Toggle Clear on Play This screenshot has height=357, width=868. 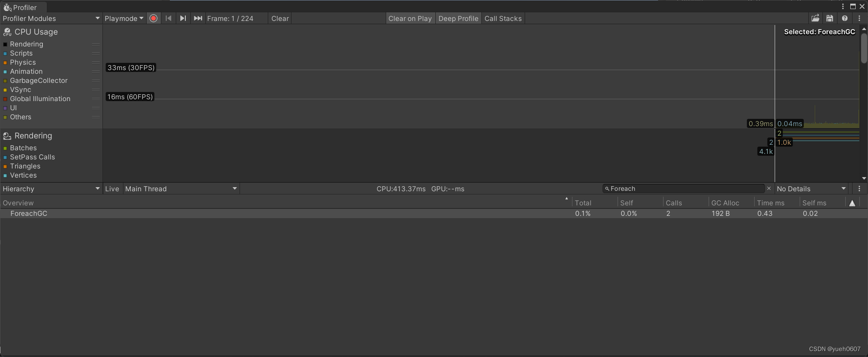click(x=410, y=18)
